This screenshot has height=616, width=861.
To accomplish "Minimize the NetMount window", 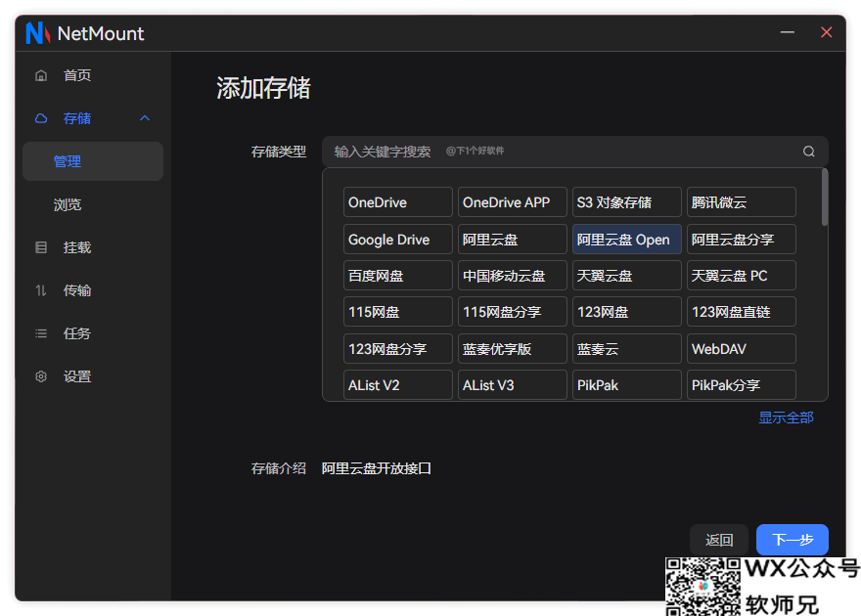I will pos(788,32).
